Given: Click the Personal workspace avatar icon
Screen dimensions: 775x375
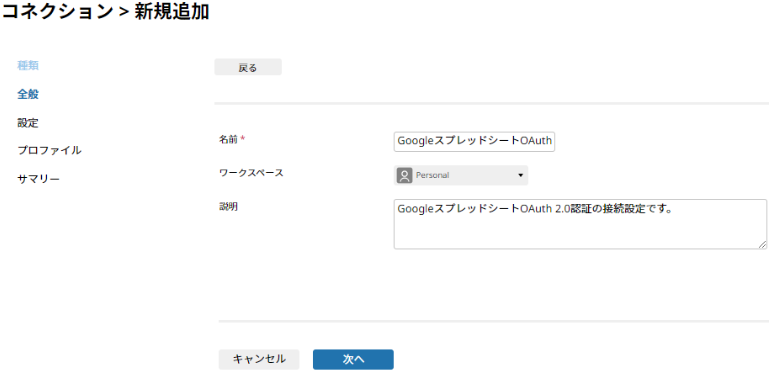Looking at the screenshot, I should [404, 175].
